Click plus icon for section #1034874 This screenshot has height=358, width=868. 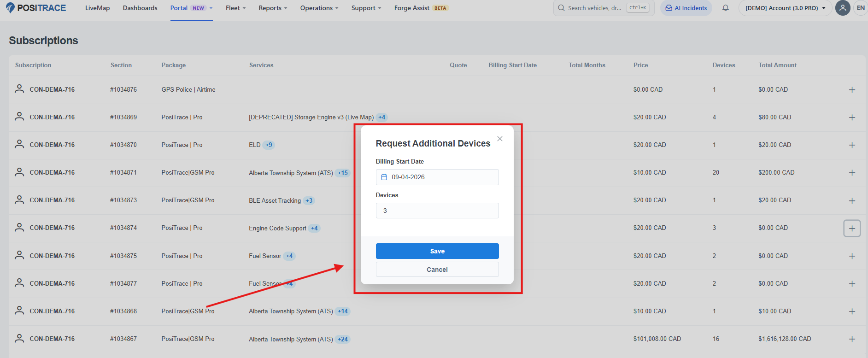tap(852, 228)
